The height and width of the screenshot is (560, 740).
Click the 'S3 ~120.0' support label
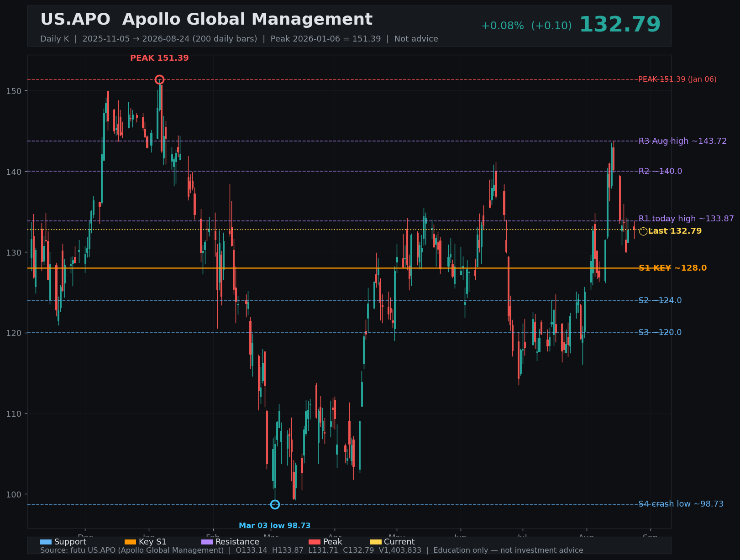pos(660,332)
